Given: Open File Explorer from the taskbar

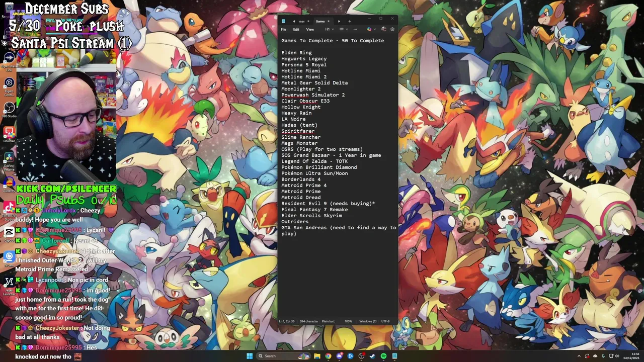Looking at the screenshot, I should pyautogui.click(x=317, y=356).
